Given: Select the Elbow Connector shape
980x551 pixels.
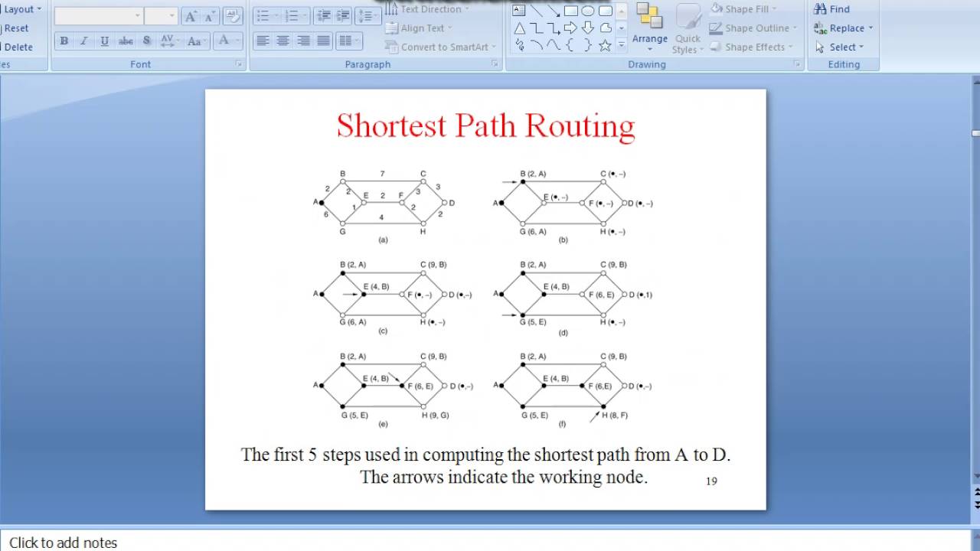Looking at the screenshot, I should (537, 28).
